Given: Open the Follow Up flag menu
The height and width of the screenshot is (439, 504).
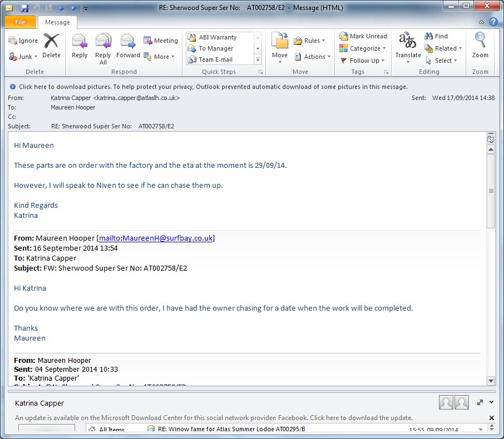Looking at the screenshot, I should point(363,61).
